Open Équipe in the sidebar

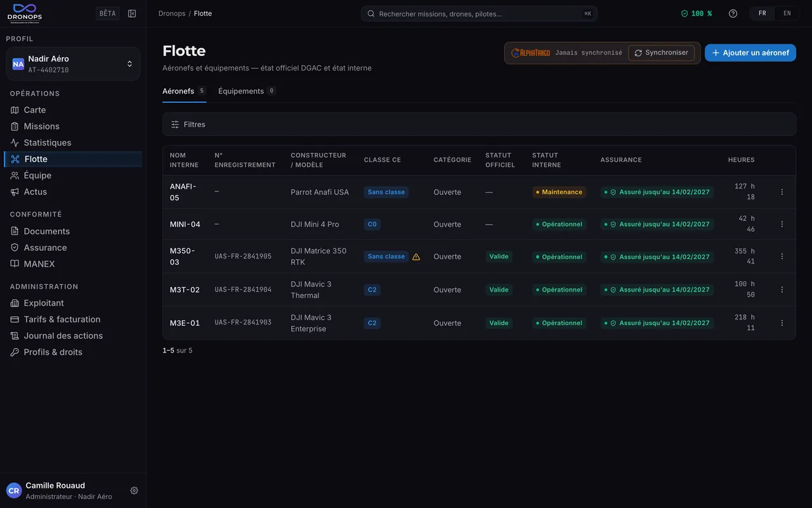(x=73, y=175)
